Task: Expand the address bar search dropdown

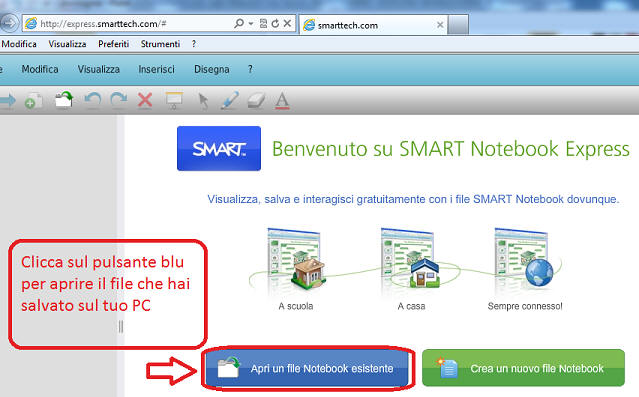Action: click(x=251, y=24)
